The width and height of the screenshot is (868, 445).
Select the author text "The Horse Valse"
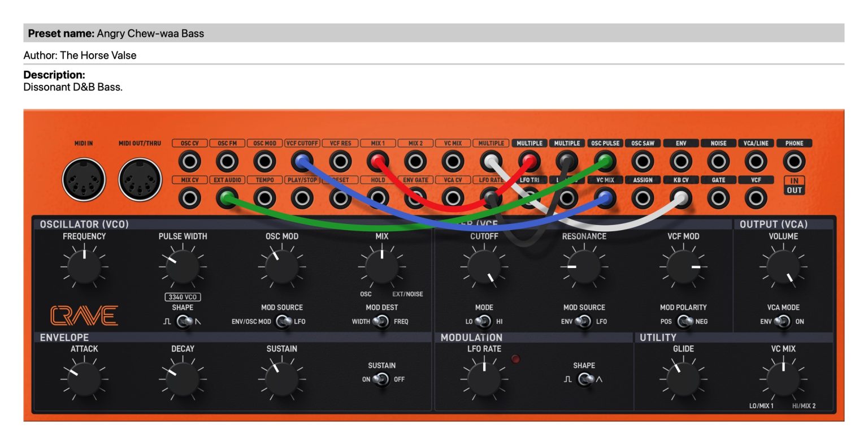pyautogui.click(x=98, y=55)
